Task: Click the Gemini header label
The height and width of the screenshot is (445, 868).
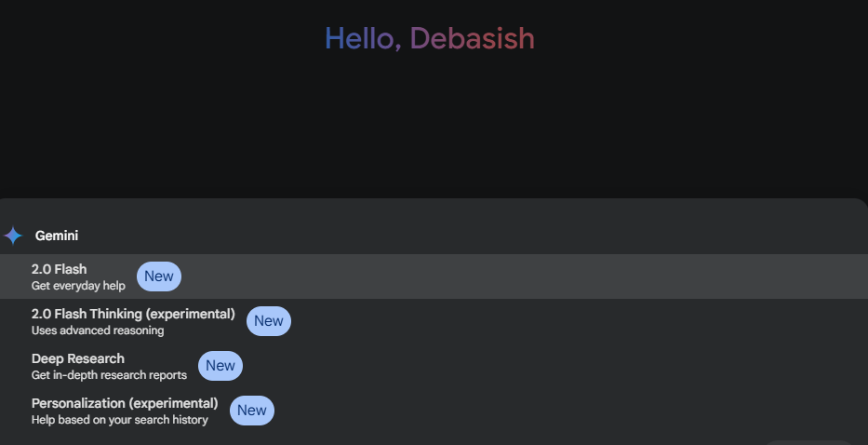Action: click(57, 236)
